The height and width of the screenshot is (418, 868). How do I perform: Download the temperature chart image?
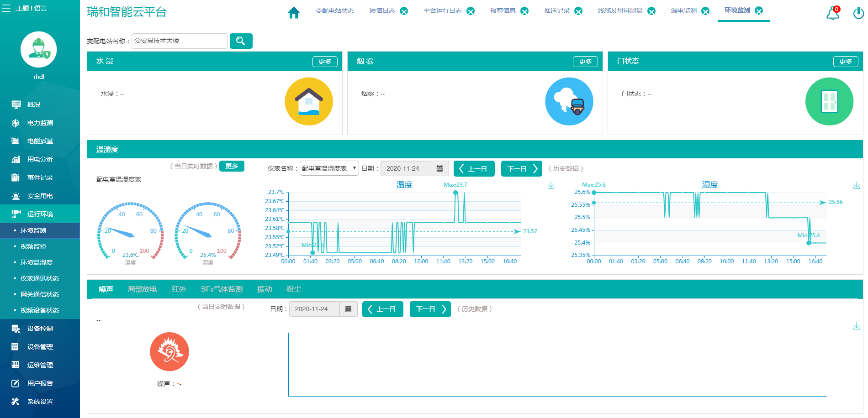point(551,185)
